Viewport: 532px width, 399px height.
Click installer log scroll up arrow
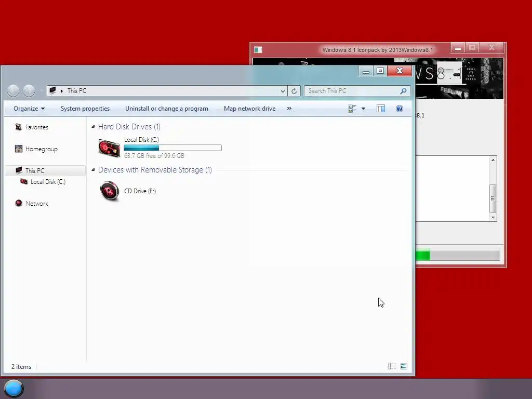(x=493, y=160)
